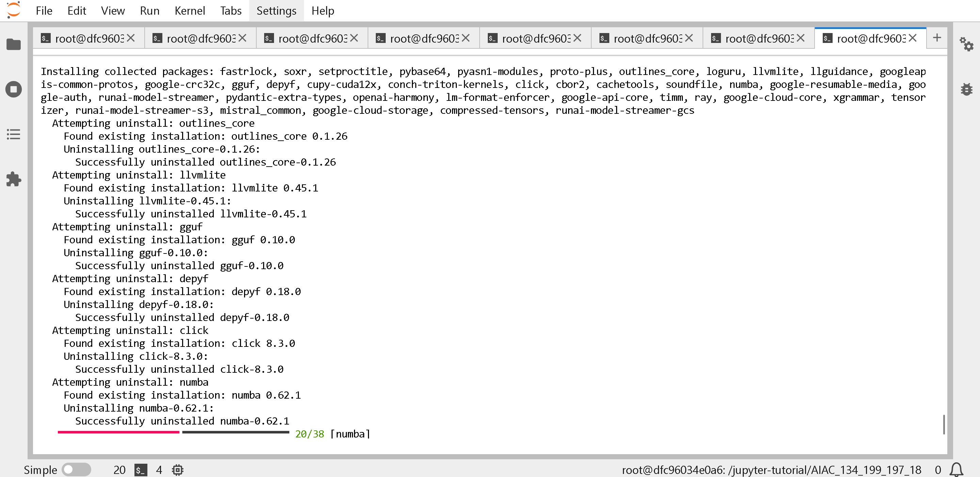Show the Table of Contents sidebar icon
The height and width of the screenshot is (477, 980).
[x=14, y=134]
